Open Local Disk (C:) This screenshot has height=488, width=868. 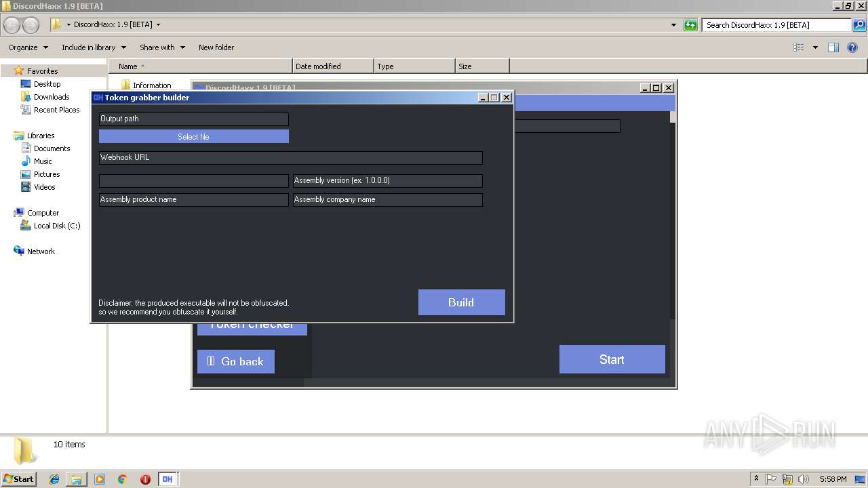point(57,226)
